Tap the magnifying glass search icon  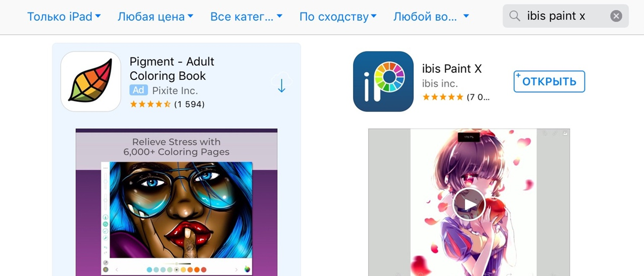515,16
